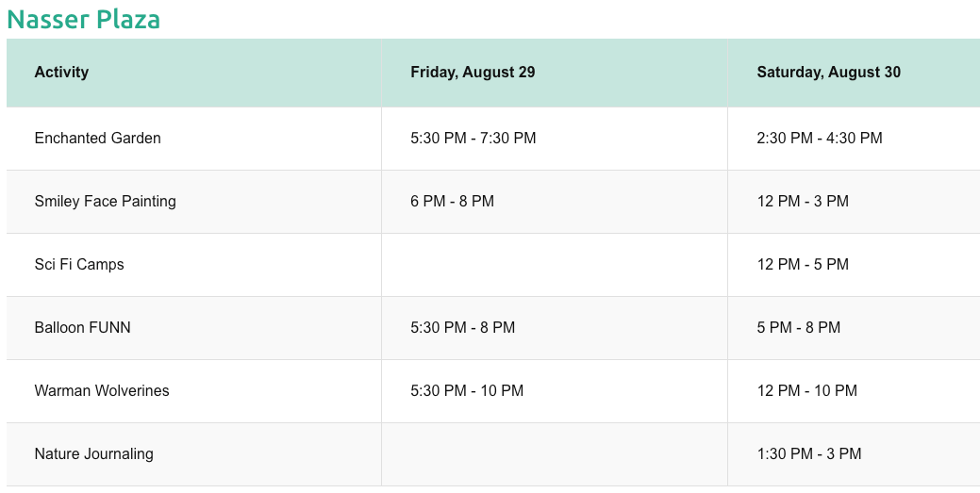Select the Sci Fi Camps activity name
The width and height of the screenshot is (980, 493).
click(79, 265)
